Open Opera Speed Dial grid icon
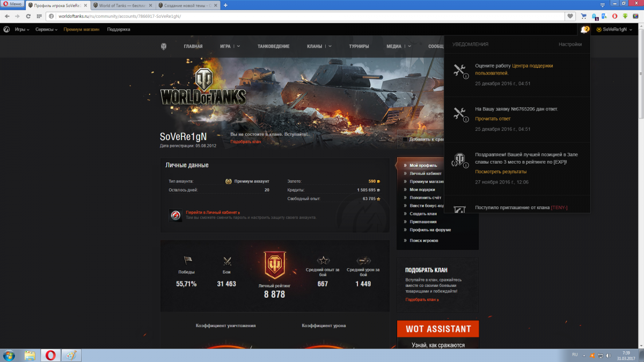644x362 pixels. (x=39, y=16)
